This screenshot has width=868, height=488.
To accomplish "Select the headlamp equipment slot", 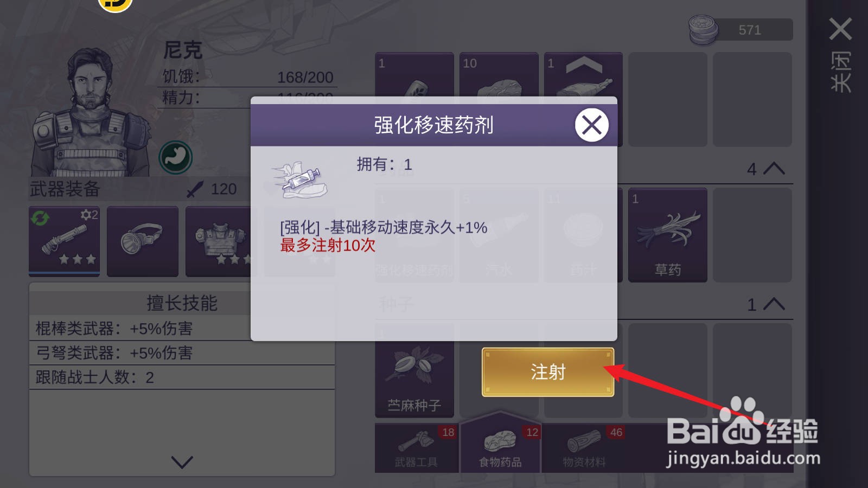I will (143, 241).
